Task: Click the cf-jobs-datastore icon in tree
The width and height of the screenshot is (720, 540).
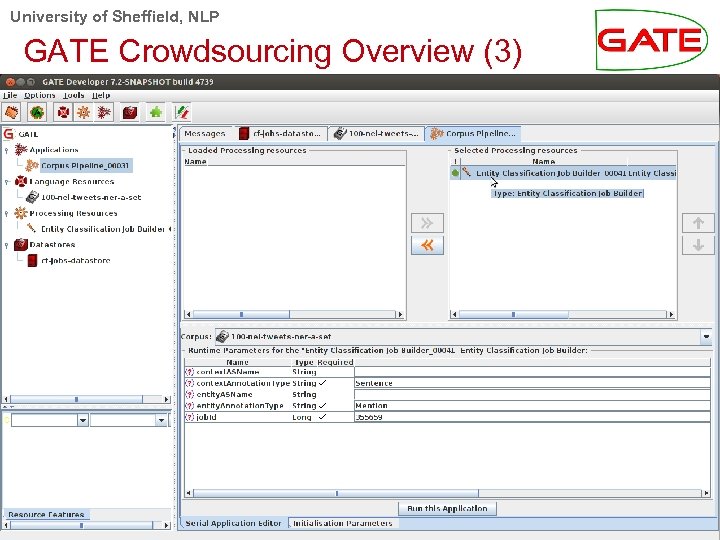Action: (x=32, y=260)
